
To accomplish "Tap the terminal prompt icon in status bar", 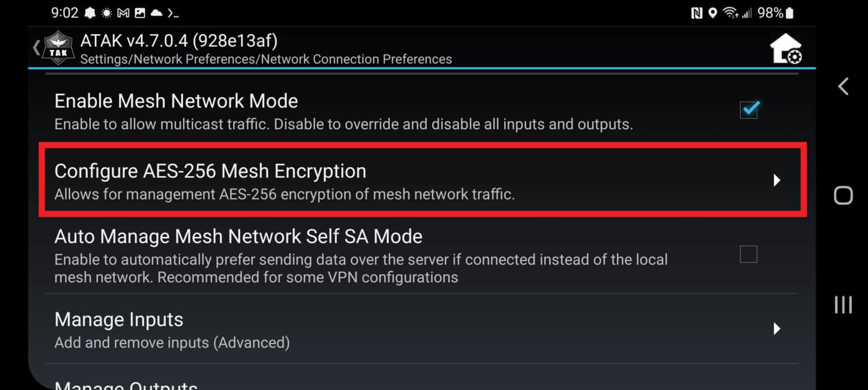I will (x=173, y=13).
